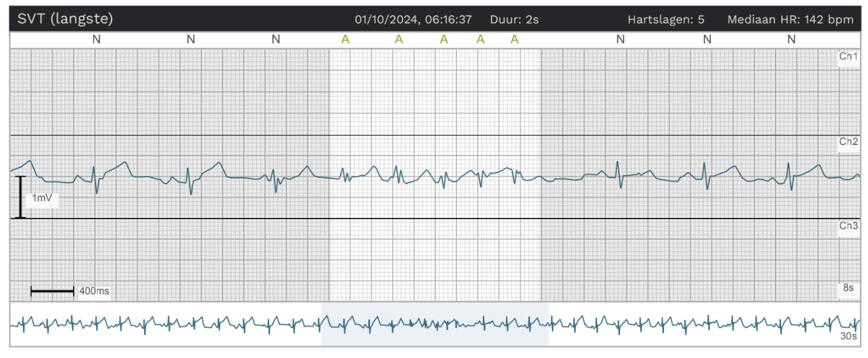Click the Duur: 2s label
This screenshot has width=868, height=358.
pos(514,19)
